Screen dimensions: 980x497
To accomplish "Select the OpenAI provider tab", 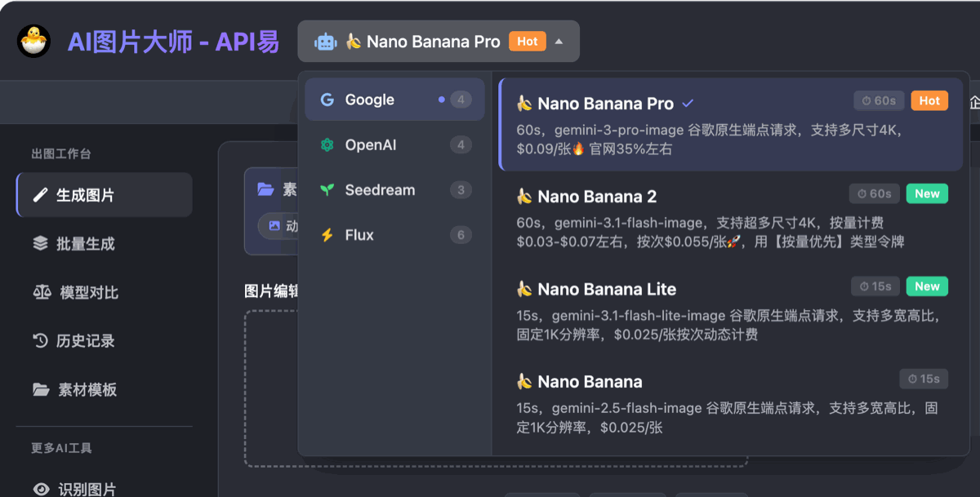I will 394,145.
